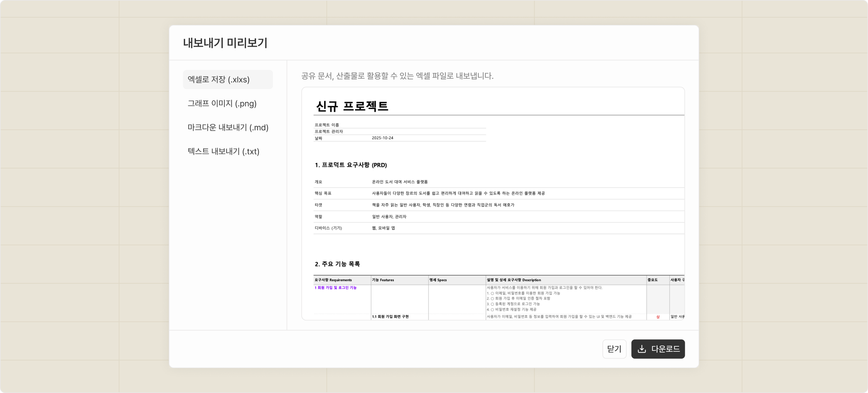Switch to 그래프 이미지 (.png) export format

tap(222, 104)
